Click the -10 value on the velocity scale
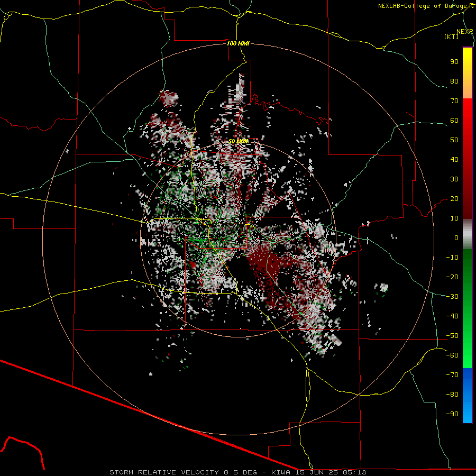This screenshot has width=476, height=476. coord(452,258)
